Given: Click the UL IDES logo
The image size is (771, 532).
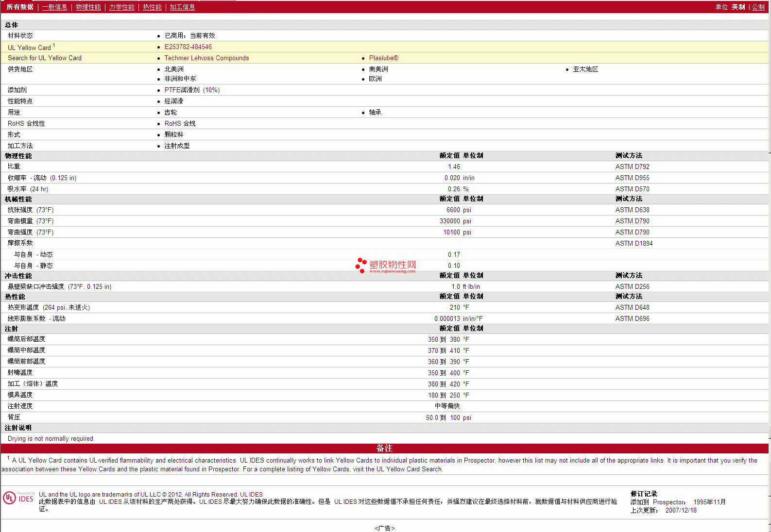Looking at the screenshot, I should 18,499.
